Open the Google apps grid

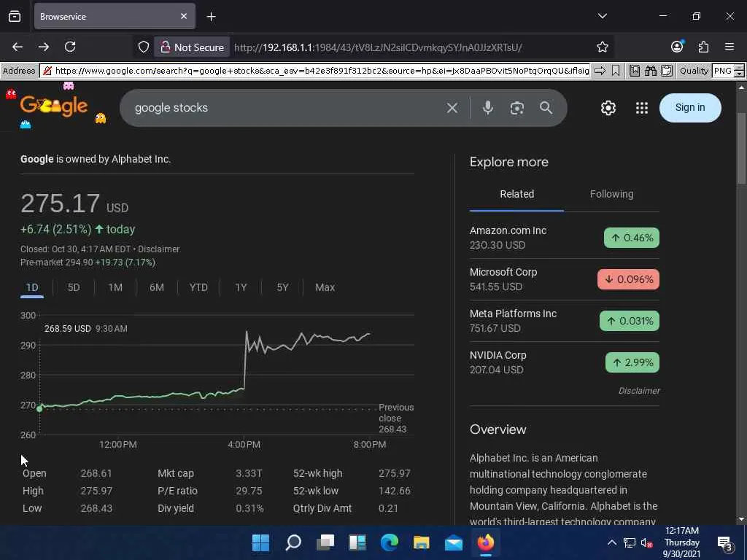point(642,108)
